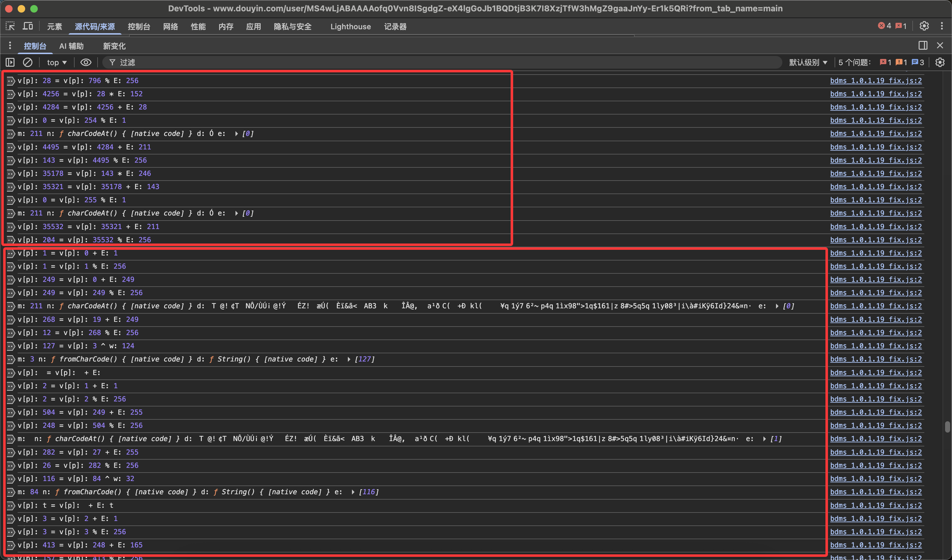Click the drawer three-dot menu icon
952x560 pixels.
(x=10, y=46)
